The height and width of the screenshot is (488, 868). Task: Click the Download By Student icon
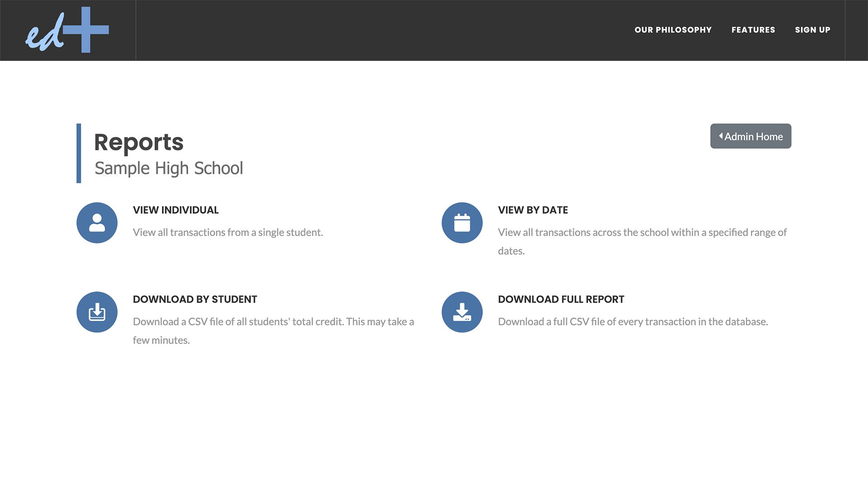[x=97, y=312]
